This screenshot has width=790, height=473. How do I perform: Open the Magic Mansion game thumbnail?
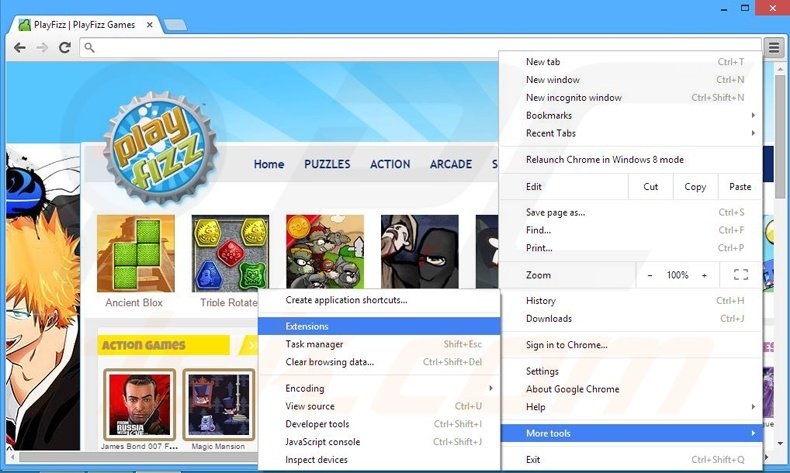point(219,404)
